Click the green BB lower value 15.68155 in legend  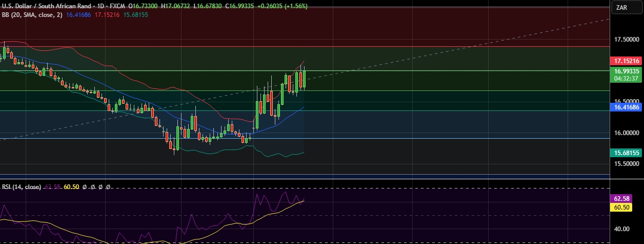[136, 15]
